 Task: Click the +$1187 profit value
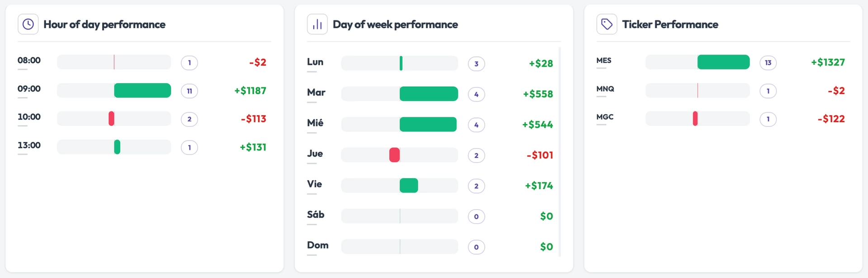click(x=250, y=91)
